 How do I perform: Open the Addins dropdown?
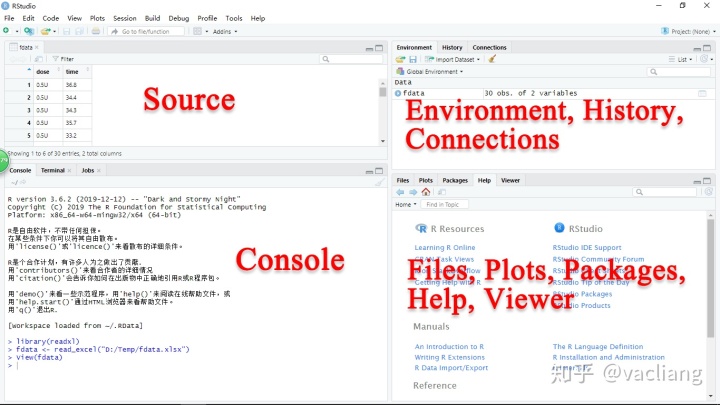[x=225, y=31]
